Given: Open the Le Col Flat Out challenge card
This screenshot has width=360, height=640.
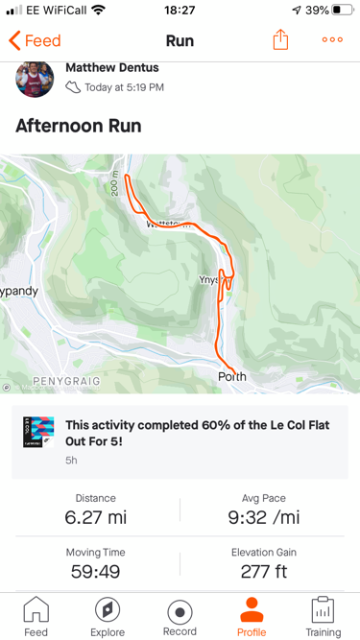Looking at the screenshot, I should pos(180,442).
